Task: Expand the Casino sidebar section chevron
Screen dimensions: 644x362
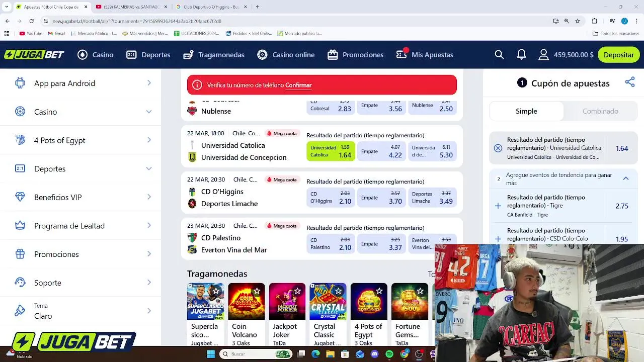Action: (149, 112)
